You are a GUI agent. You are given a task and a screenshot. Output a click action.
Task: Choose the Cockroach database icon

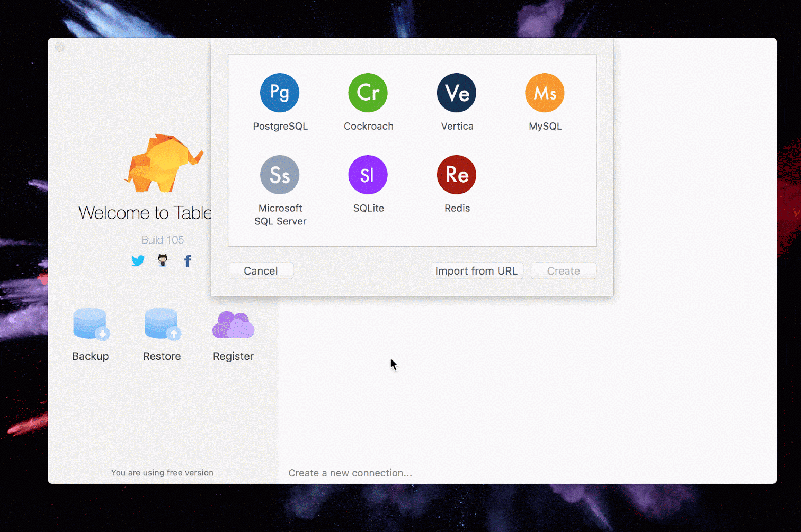point(368,93)
